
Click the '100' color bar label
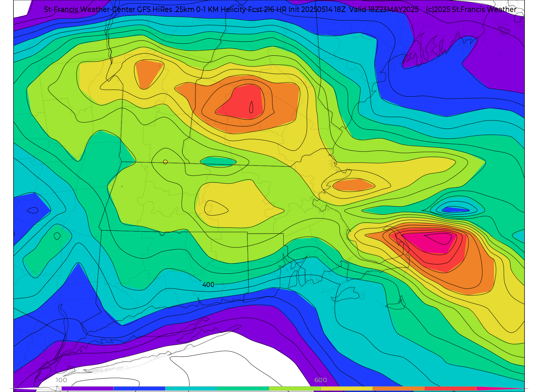coord(61,380)
